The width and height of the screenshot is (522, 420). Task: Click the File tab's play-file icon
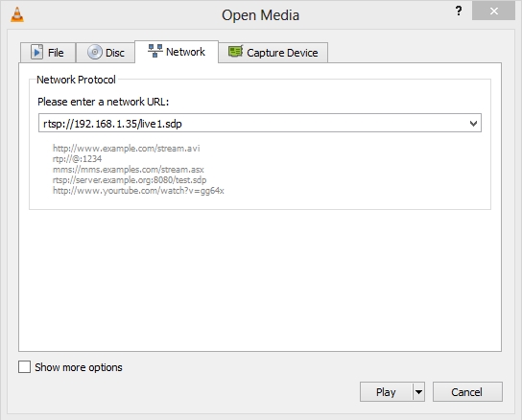[37, 52]
